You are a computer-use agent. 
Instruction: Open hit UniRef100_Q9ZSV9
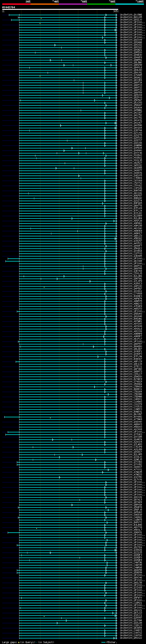point(131,40)
